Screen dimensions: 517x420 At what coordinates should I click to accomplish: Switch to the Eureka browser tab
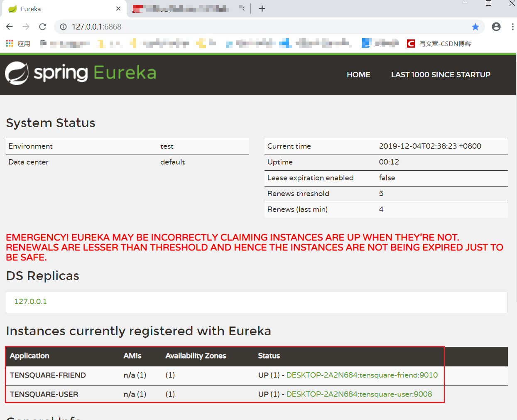tap(64, 9)
